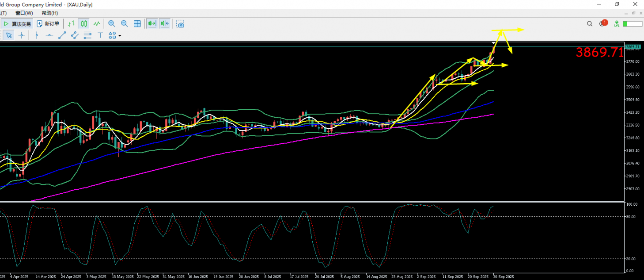Click the 新订单 button
Viewport: 644px width, 280px height.
pos(48,24)
